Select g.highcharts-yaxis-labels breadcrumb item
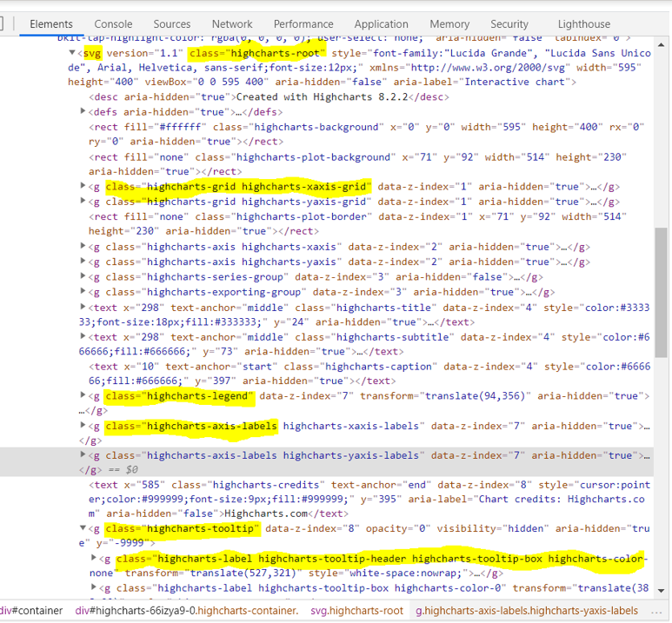This screenshot has width=672, height=623. pos(527,611)
